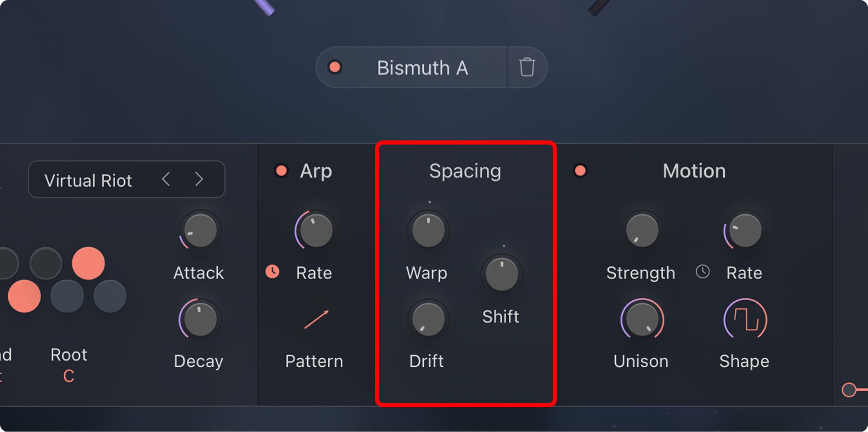This screenshot has width=868, height=432.
Task: Click the Motion Strength knob
Action: (x=642, y=230)
